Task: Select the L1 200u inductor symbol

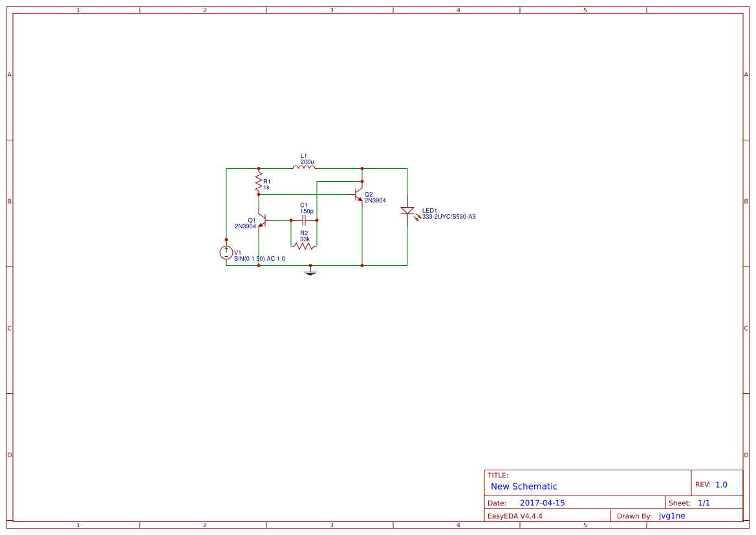Action: 303,167
